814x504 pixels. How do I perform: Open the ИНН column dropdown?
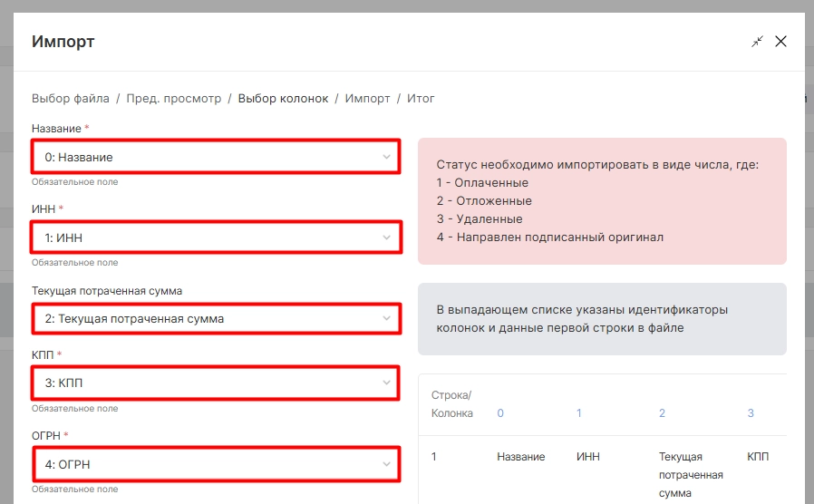(216, 237)
